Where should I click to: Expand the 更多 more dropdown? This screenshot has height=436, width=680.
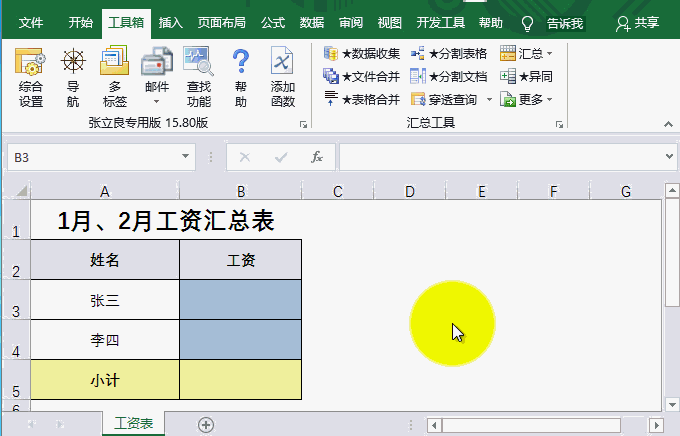pyautogui.click(x=527, y=99)
